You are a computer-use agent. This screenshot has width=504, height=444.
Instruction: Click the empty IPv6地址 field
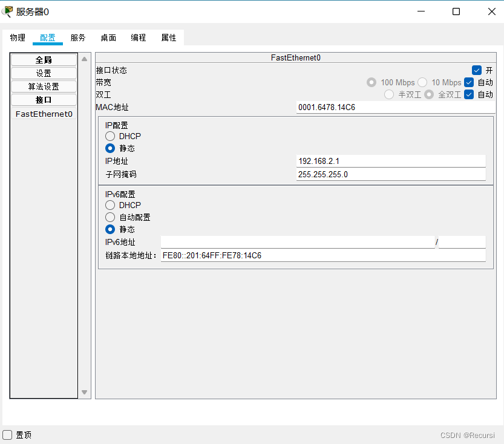pyautogui.click(x=298, y=242)
